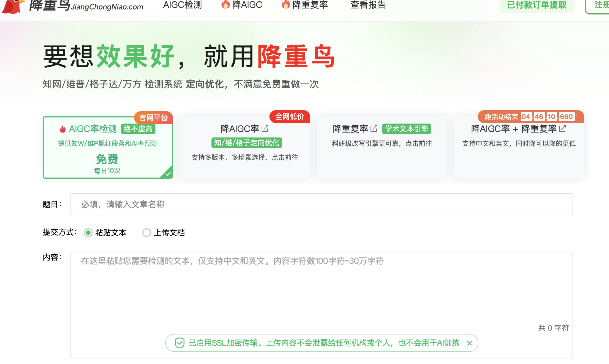This screenshot has height=364, width=609.
Task: Click the 内容 text paste area
Action: (321, 292)
